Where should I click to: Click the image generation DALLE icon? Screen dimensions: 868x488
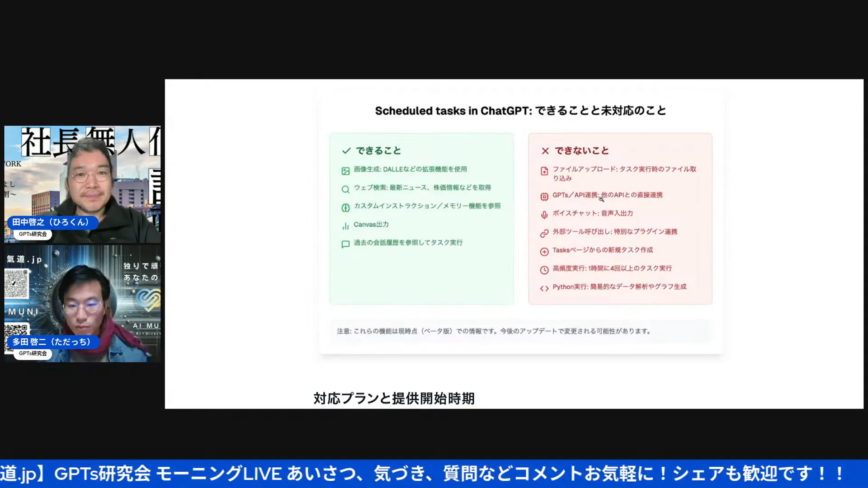(345, 169)
